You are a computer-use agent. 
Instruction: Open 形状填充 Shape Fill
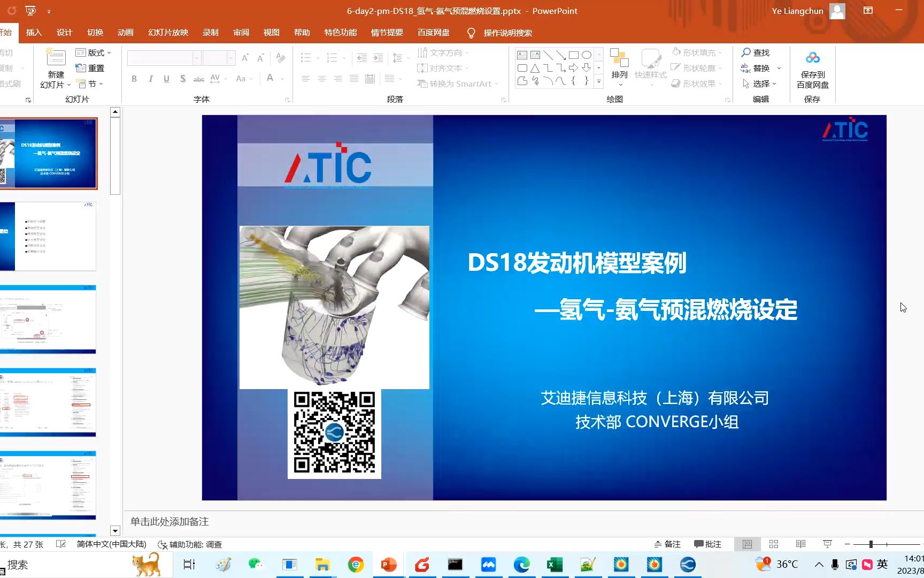coord(697,52)
